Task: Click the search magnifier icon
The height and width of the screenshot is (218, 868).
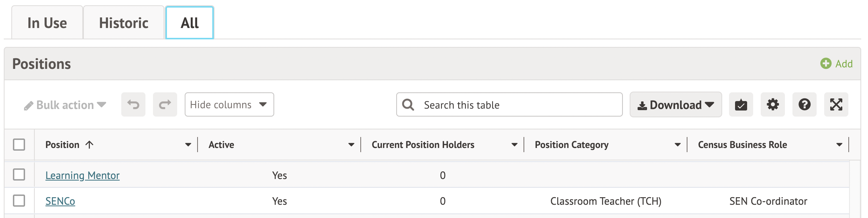Action: pos(408,104)
